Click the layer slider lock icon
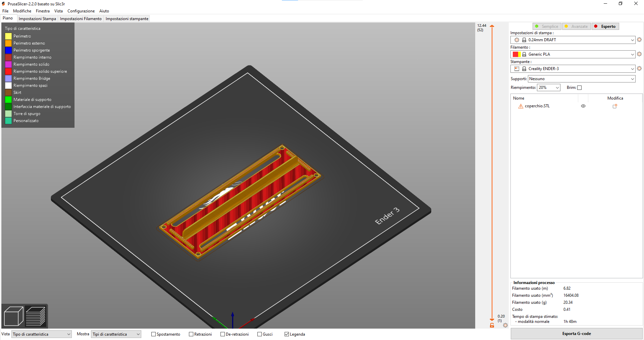The width and height of the screenshot is (644, 340). [492, 325]
